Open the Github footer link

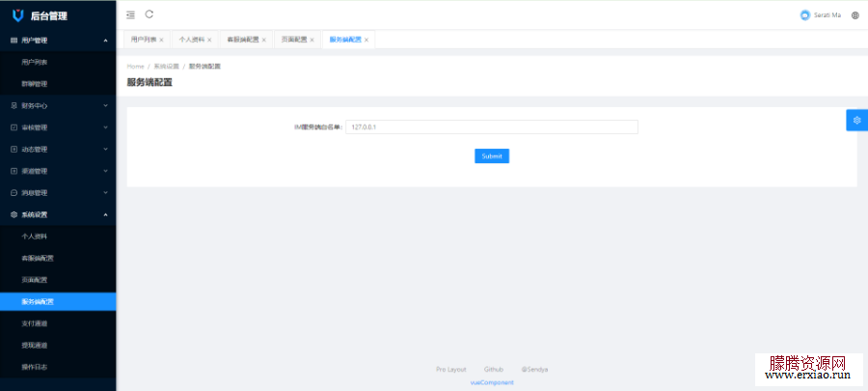[493, 370]
